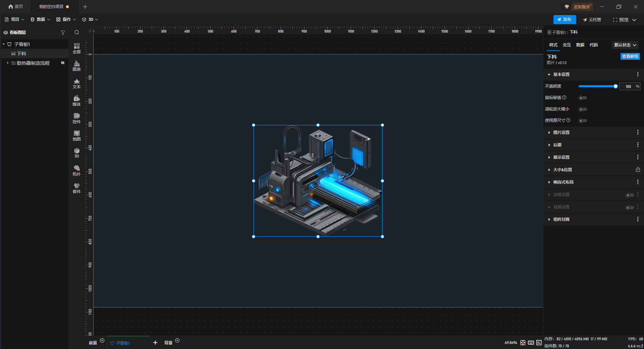Image resolution: width=644 pixels, height=349 pixels.
Task: Enable the 背景设置 switch
Action: coord(630,208)
